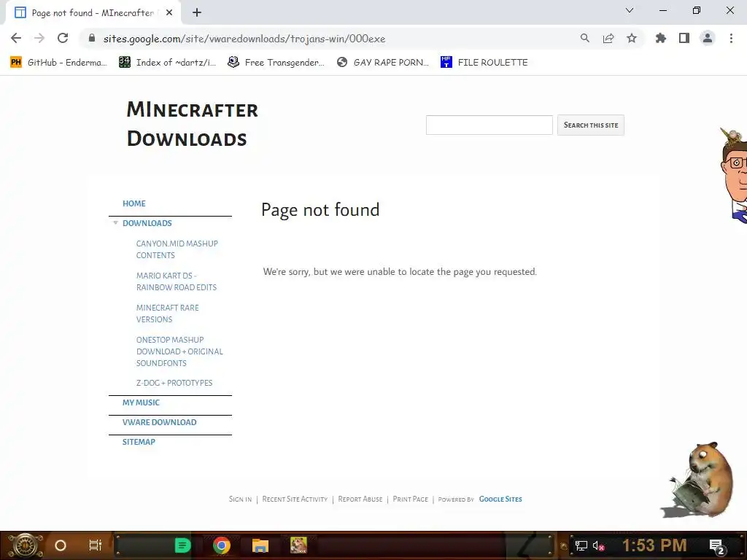Open Mario Kart DS Rainbow Road Edits
This screenshot has height=560, width=747.
tap(177, 281)
